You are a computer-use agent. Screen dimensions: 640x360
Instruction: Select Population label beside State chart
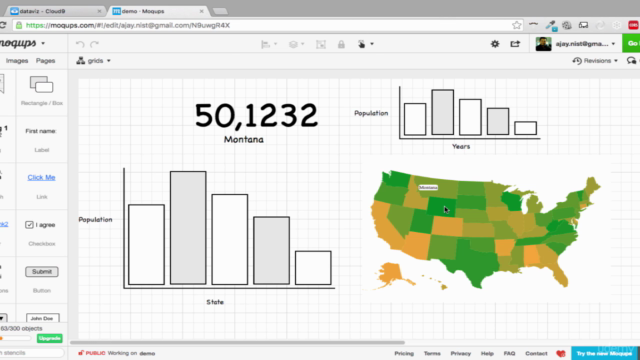[95, 220]
